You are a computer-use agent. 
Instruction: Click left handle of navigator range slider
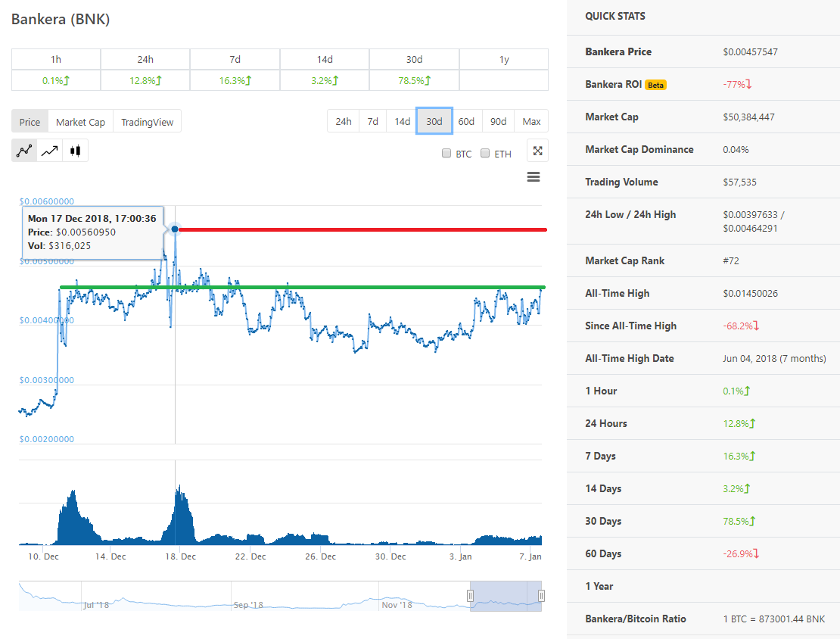point(470,596)
